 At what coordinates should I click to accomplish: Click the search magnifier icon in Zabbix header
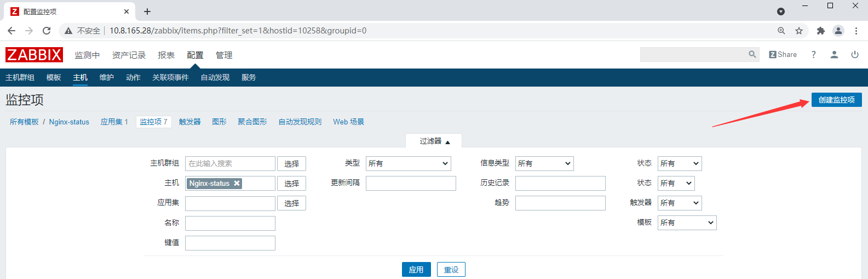(x=752, y=54)
